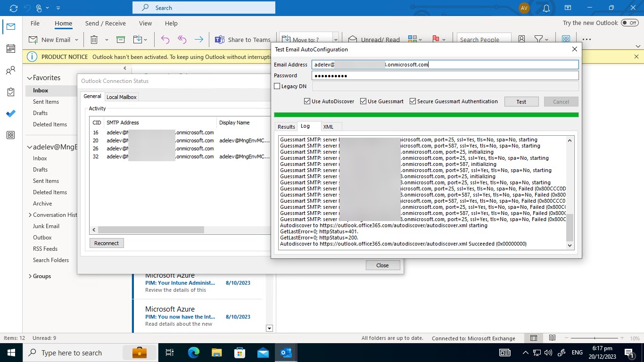Image resolution: width=644 pixels, height=362 pixels.
Task: Click the Delete trash can icon
Action: 94,40
